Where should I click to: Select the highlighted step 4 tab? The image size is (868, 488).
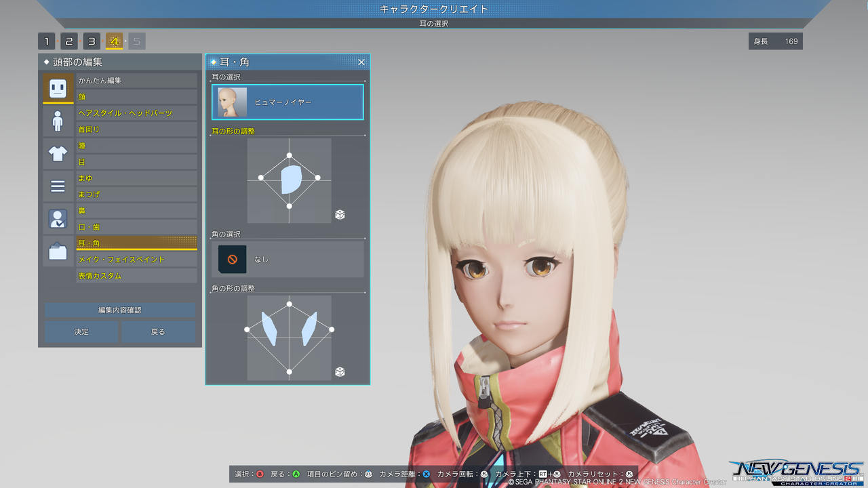click(x=114, y=41)
